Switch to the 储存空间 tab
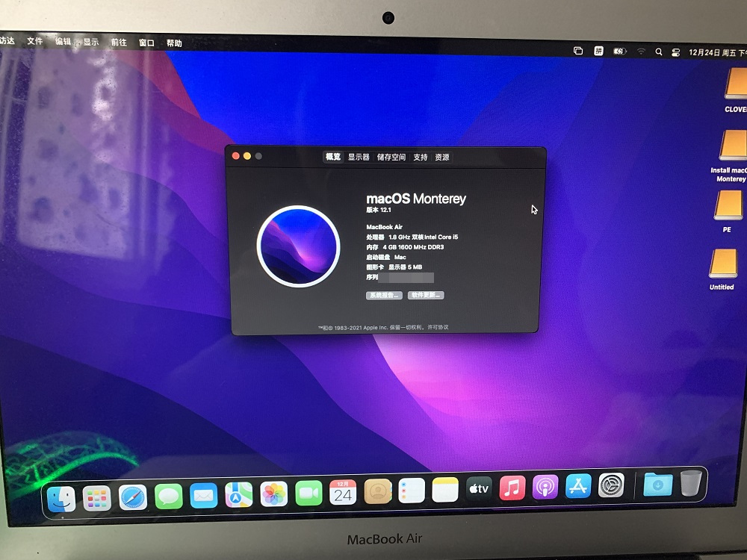This screenshot has height=560, width=747. click(391, 157)
